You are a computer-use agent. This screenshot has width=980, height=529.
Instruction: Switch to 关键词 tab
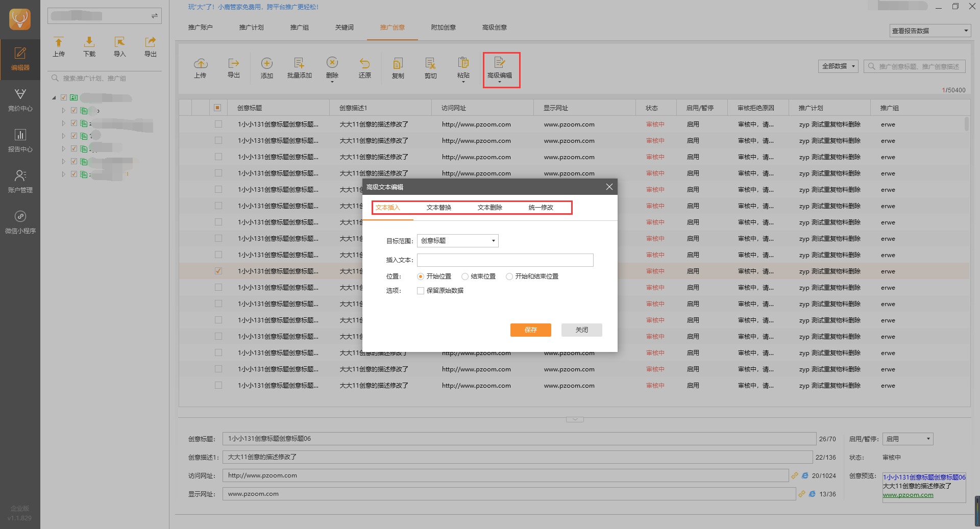click(x=345, y=28)
